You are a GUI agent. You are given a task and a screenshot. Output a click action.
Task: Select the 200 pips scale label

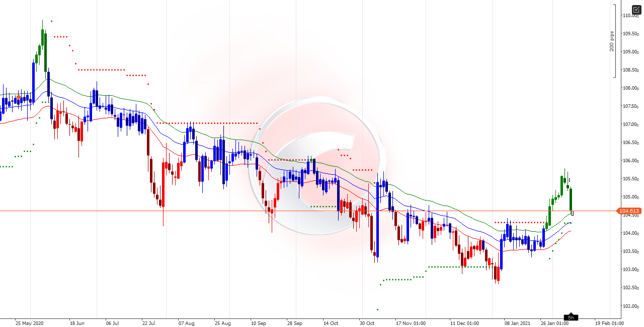(612, 41)
